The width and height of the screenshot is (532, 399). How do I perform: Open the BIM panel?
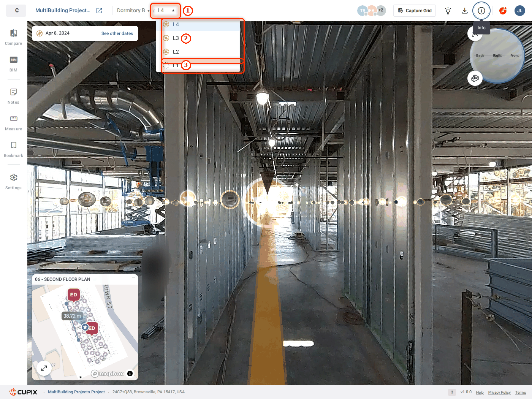click(x=13, y=64)
